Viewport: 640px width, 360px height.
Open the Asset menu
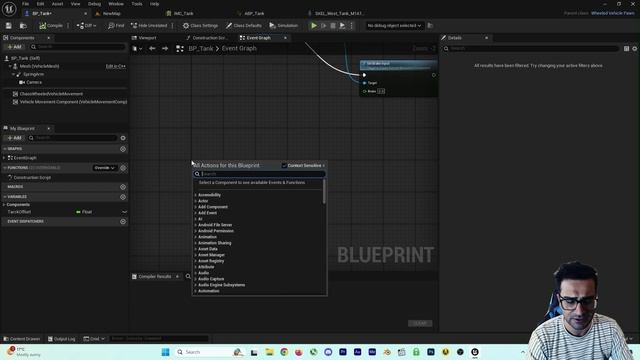(57, 4)
